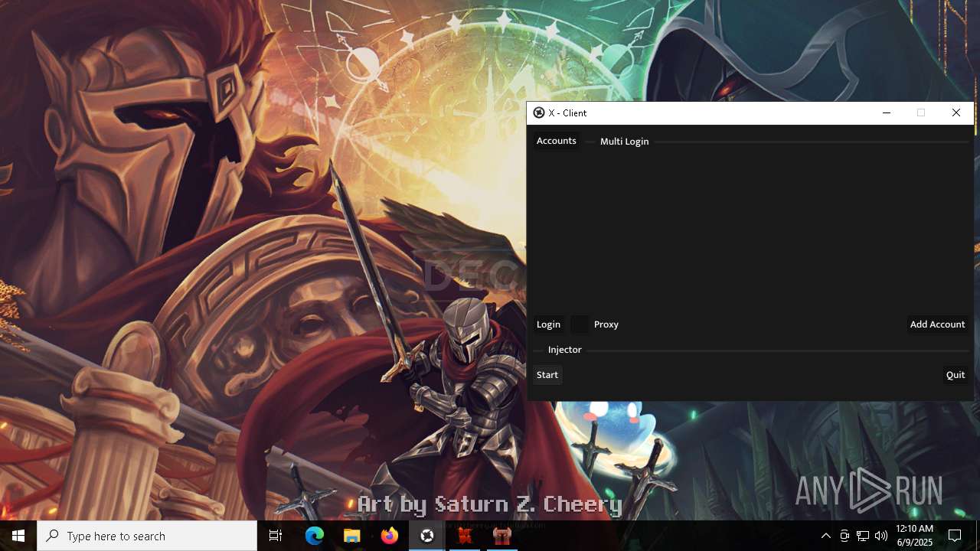Enable the Proxy checkbox
This screenshot has height=551, width=980.
580,324
